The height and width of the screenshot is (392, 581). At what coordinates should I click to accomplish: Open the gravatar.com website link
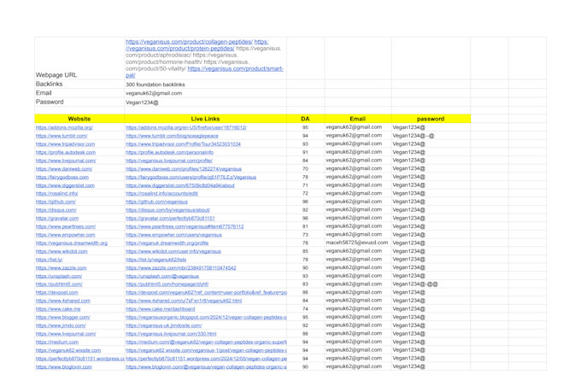coord(57,219)
